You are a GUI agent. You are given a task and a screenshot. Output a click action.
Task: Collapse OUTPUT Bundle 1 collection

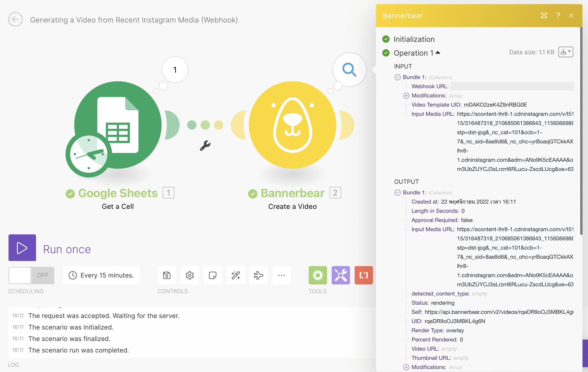pyautogui.click(x=397, y=193)
